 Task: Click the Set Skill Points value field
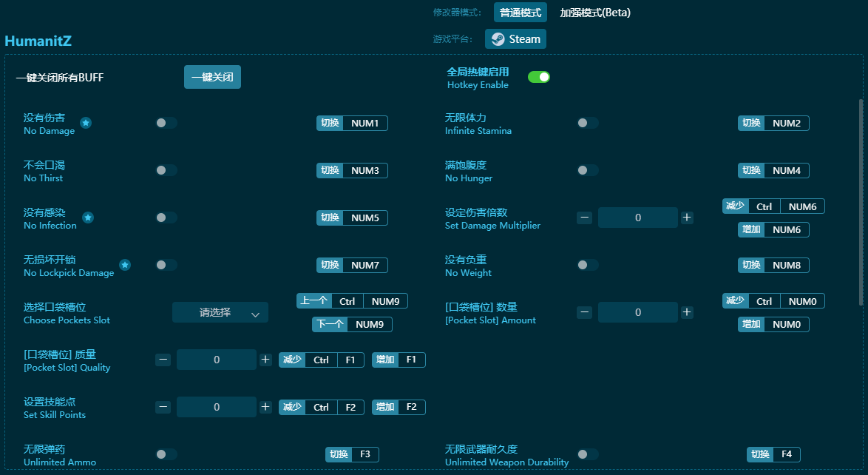(x=215, y=406)
